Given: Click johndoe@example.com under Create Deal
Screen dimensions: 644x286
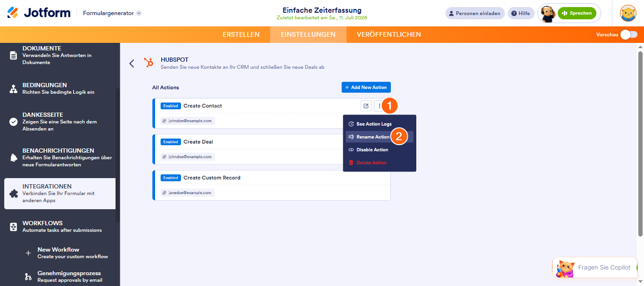Looking at the screenshot, I should click(188, 156).
